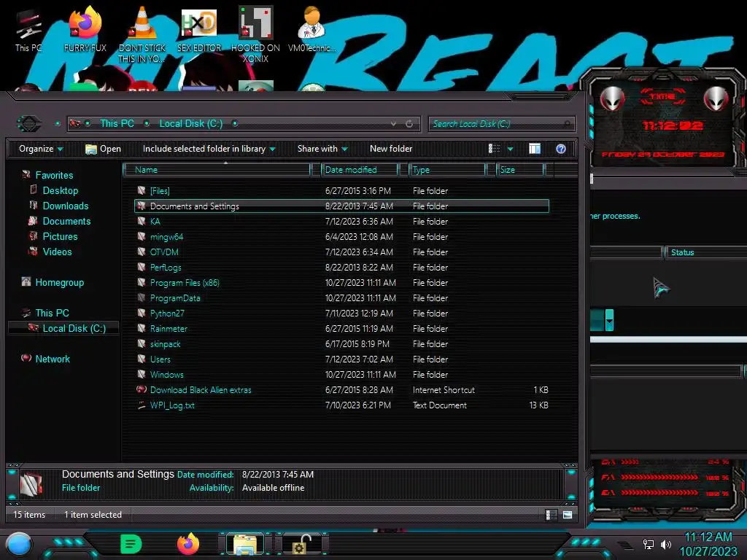Expand the address bar history dropdown
Image resolution: width=747 pixels, height=560 pixels.
[393, 124]
